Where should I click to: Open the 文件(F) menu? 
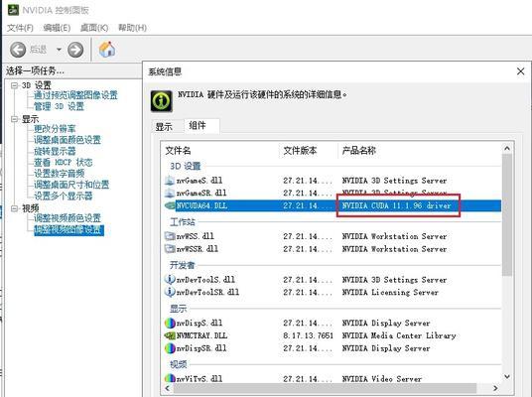(x=20, y=28)
